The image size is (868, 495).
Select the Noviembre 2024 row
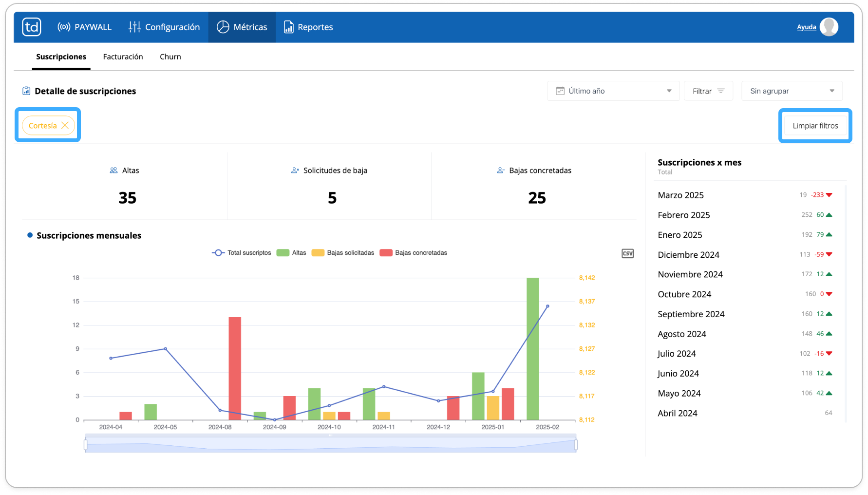pos(745,274)
